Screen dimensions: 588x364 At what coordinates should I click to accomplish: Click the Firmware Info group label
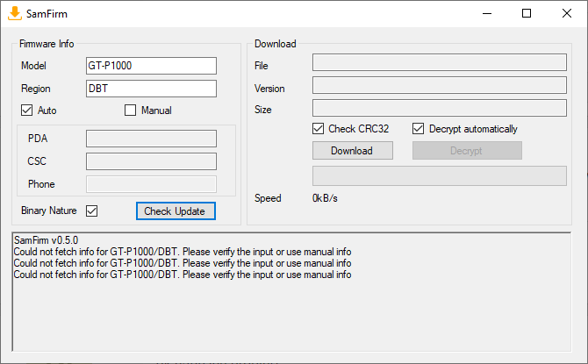pyautogui.click(x=47, y=44)
